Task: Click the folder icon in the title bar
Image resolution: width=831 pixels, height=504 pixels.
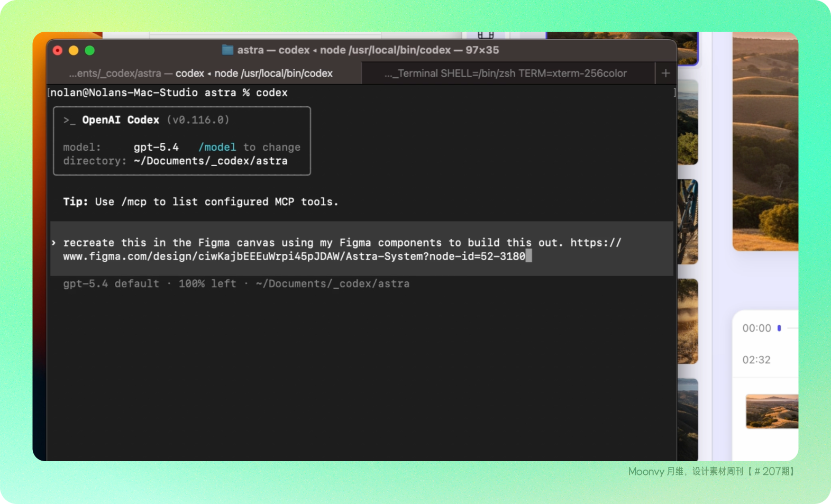Action: [x=227, y=50]
